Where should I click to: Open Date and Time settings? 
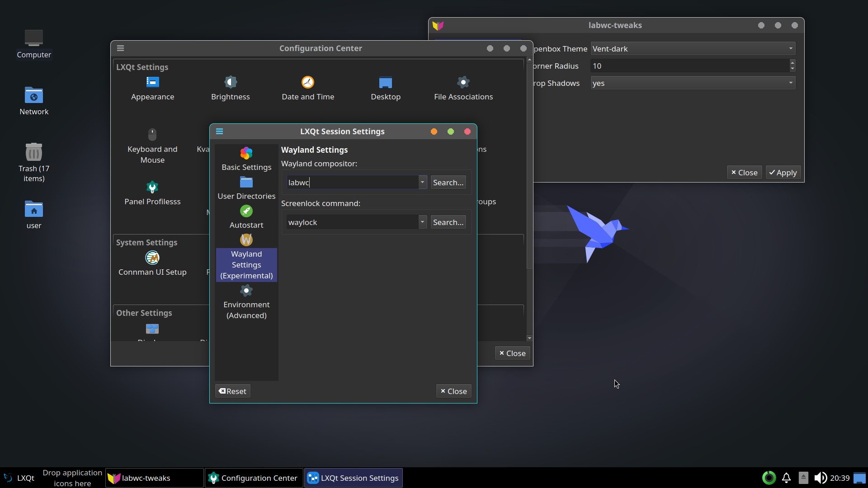tap(307, 89)
